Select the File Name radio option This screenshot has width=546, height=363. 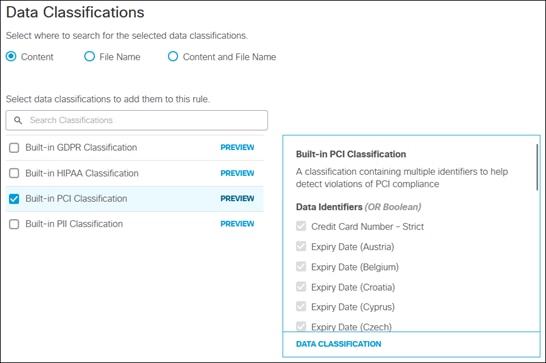pyautogui.click(x=89, y=56)
